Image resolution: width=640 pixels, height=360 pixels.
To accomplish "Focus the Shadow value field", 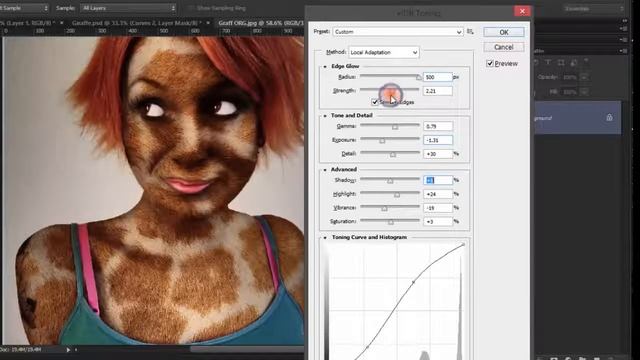I will tap(438, 180).
